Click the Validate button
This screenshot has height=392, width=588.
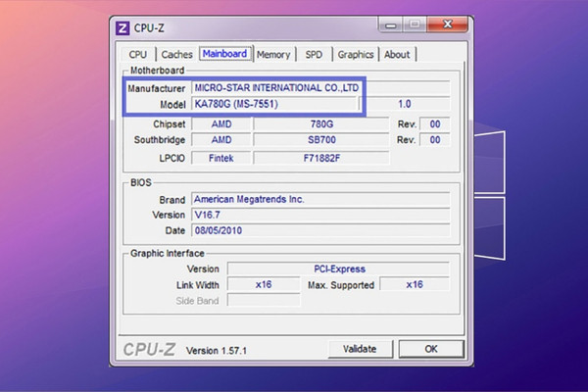[360, 349]
